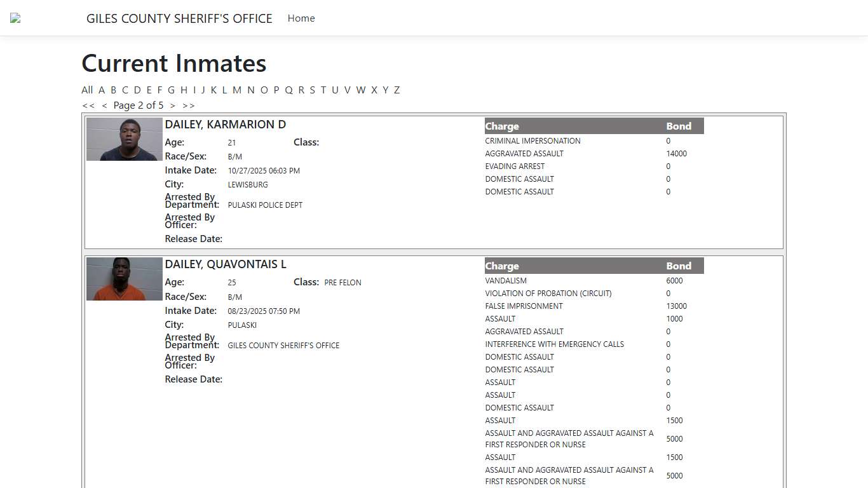The height and width of the screenshot is (488, 868).
Task: Click QUAVONTAIS DAILEY's mugshot photo
Action: pos(124,278)
